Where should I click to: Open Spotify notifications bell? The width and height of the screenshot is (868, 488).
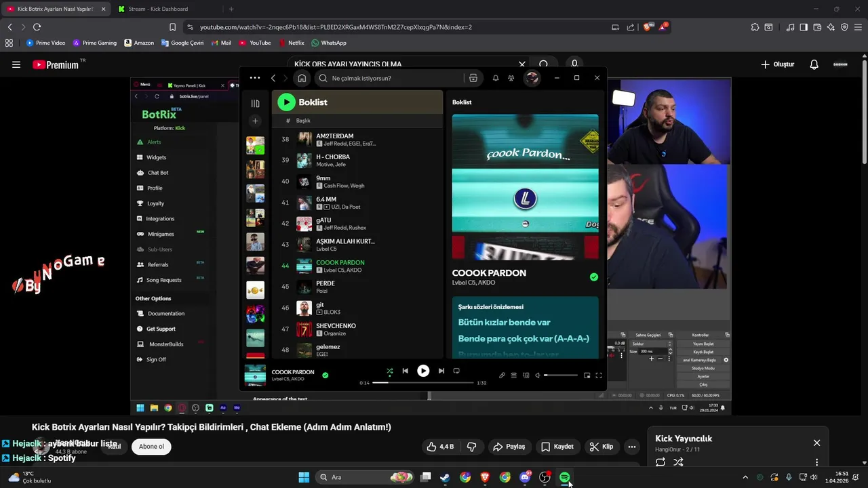click(496, 78)
